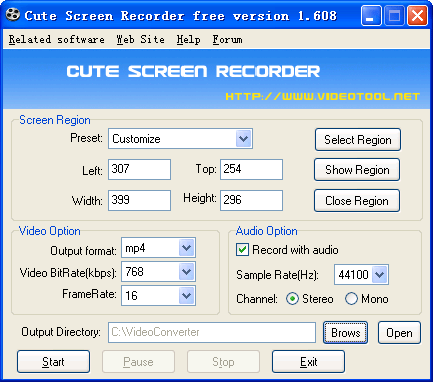Visit the videotool.net banner link
This screenshot has width=433, height=382.
322,96
